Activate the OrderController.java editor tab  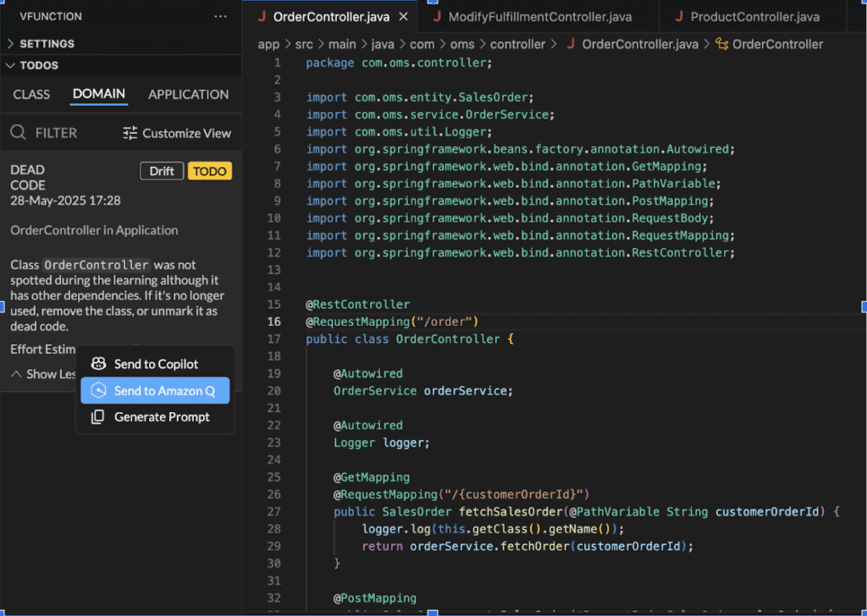tap(331, 17)
